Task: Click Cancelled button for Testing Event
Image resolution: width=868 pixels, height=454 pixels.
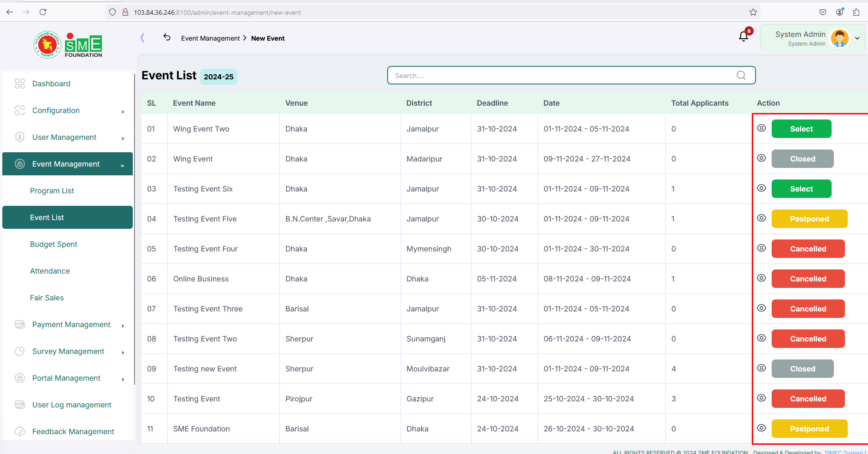Action: tap(808, 399)
